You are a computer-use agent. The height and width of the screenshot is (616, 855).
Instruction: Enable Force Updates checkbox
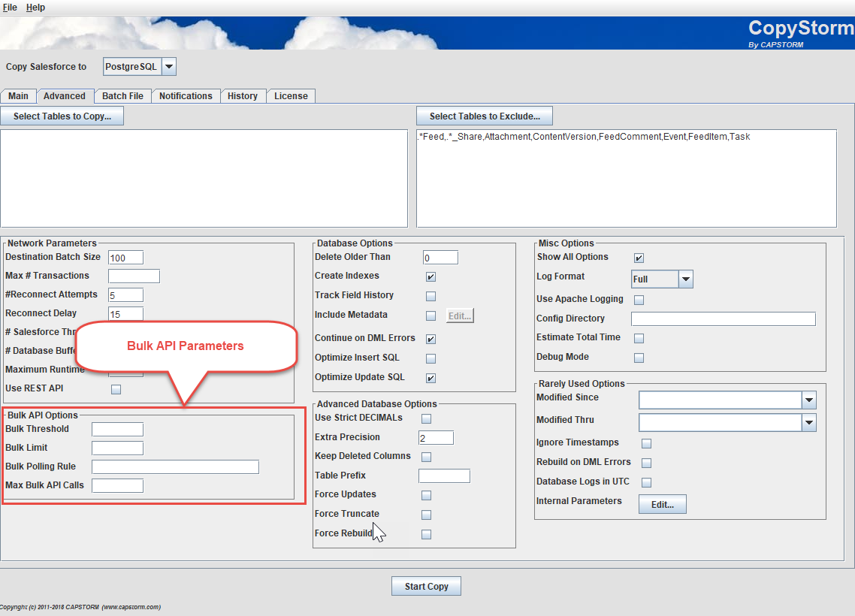pos(427,495)
